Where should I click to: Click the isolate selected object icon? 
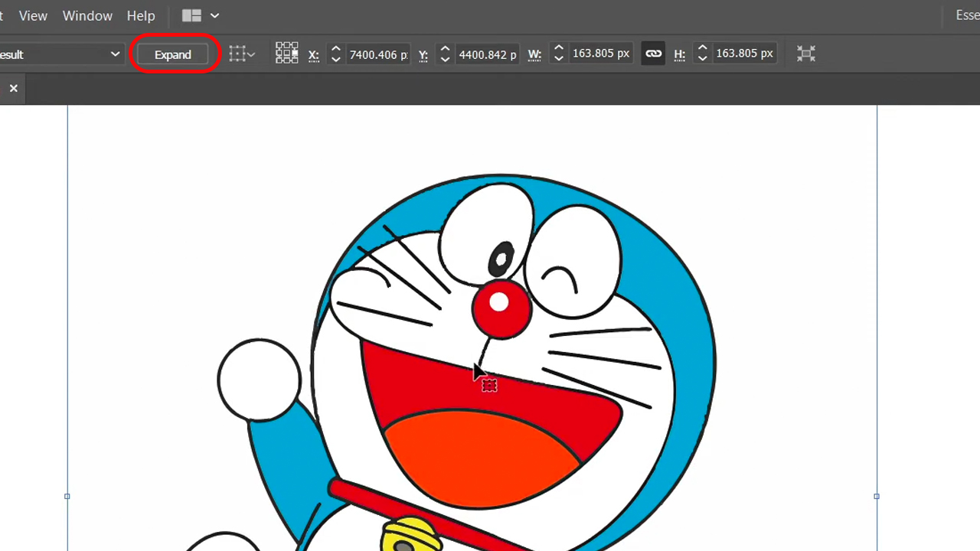pos(805,54)
